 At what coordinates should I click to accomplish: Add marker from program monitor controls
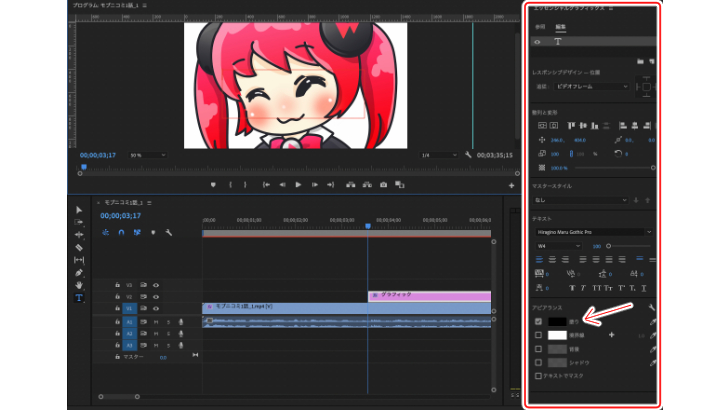click(x=213, y=185)
